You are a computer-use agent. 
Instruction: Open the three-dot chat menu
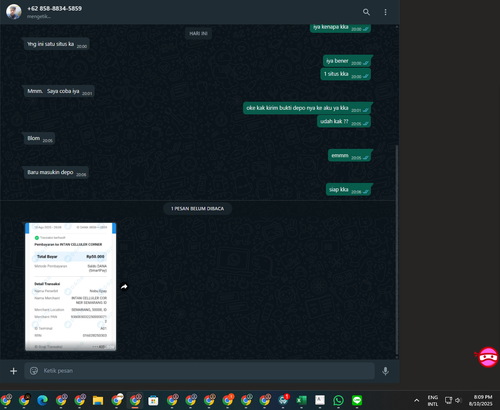(385, 12)
